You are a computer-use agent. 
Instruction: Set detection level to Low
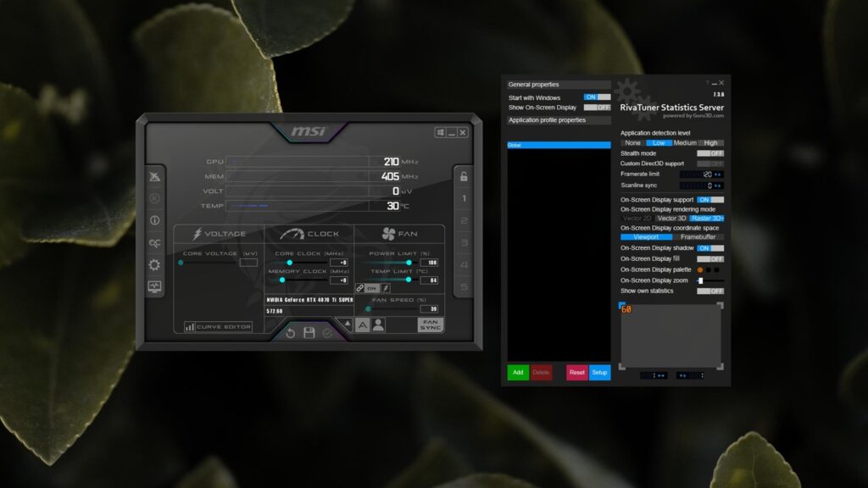[x=659, y=142]
